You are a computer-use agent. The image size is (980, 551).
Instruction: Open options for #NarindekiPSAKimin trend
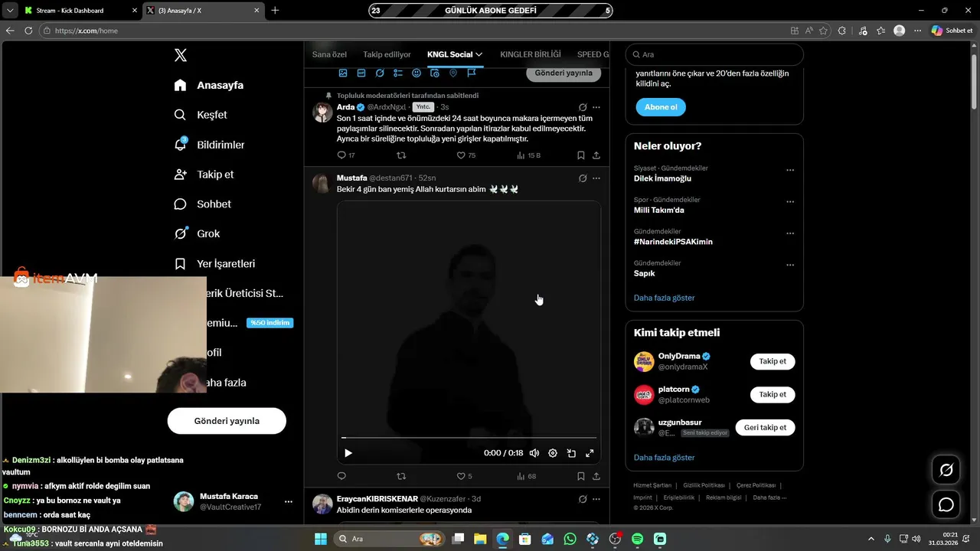(x=790, y=233)
